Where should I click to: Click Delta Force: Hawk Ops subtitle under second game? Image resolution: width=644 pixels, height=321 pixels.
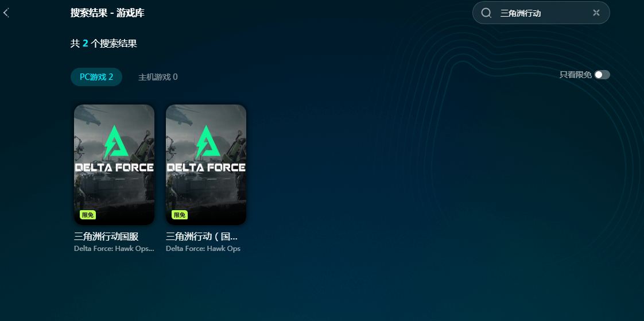point(203,249)
